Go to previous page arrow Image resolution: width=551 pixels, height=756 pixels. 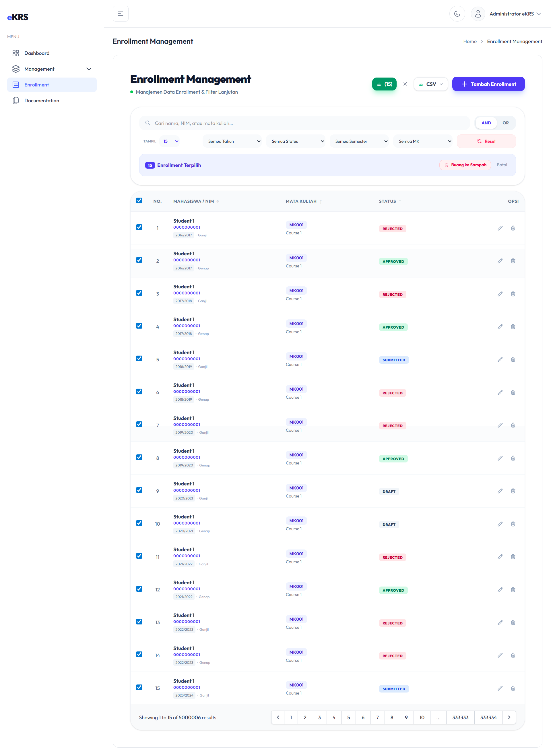click(x=278, y=717)
